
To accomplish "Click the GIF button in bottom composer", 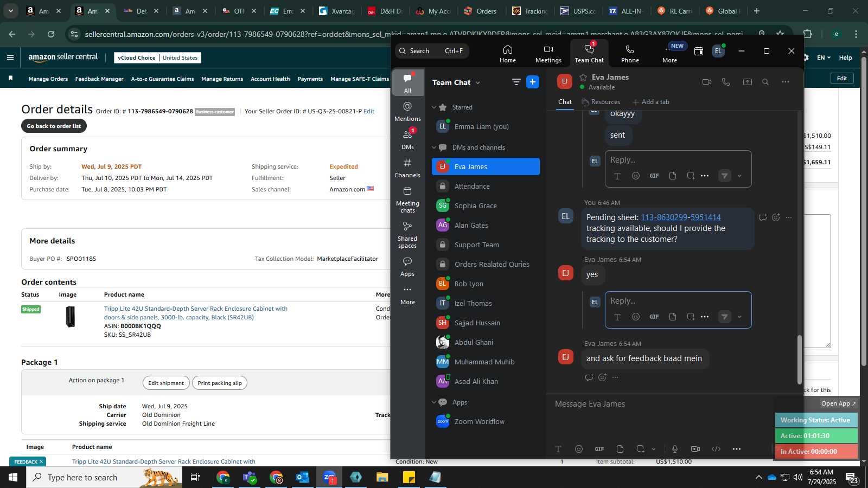I will click(x=599, y=449).
